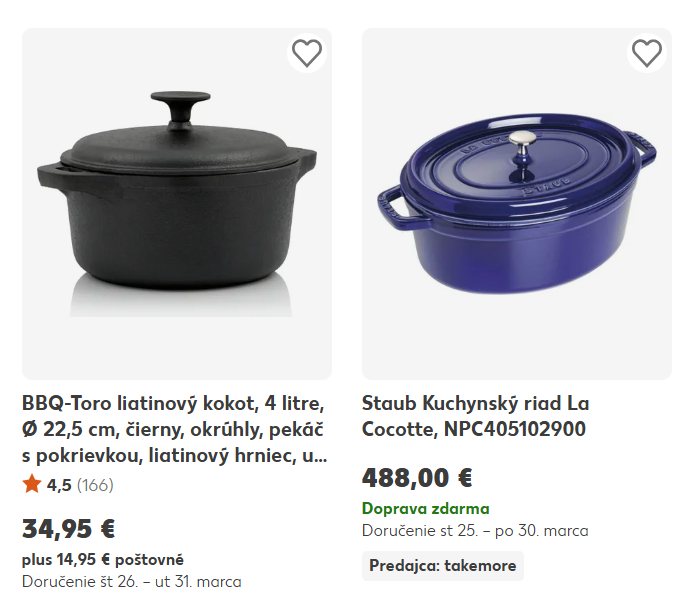Screen dimensions: 692x599
Task: Click the 488,00 € price
Action: tap(417, 477)
